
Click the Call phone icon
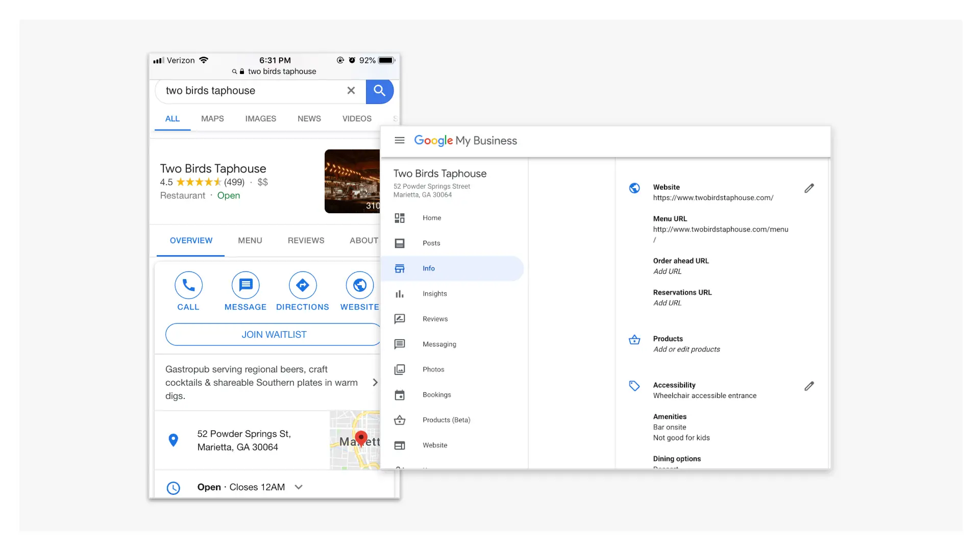(x=188, y=285)
